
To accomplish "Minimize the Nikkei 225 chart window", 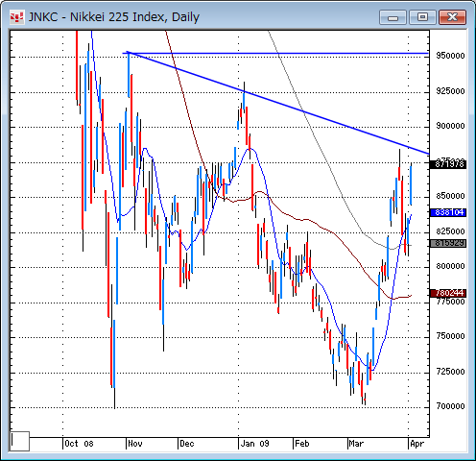I will [393, 17].
